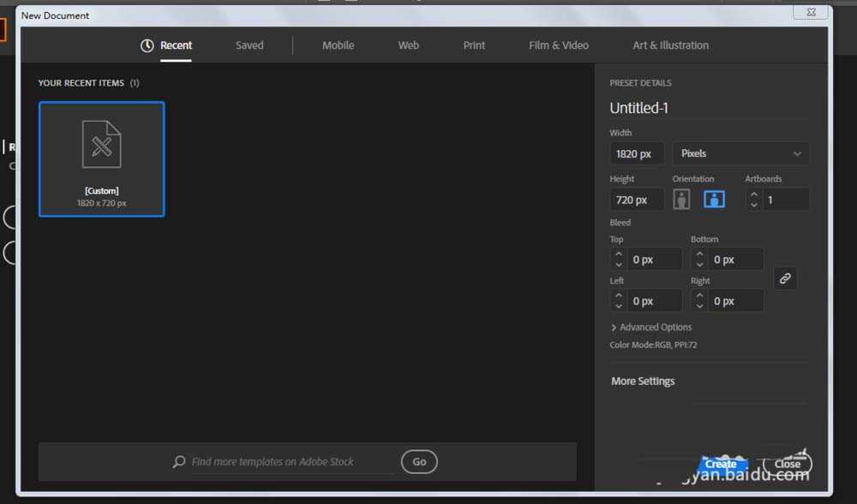
Task: Click the Artboards count stepper arrows
Action: [754, 200]
